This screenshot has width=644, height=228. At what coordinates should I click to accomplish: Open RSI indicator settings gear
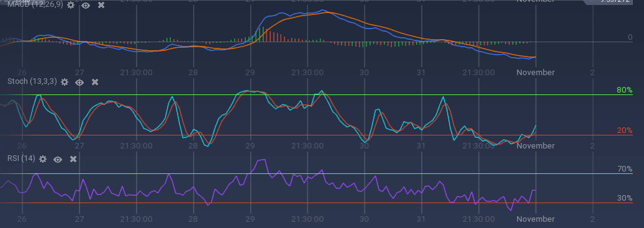coord(43,159)
